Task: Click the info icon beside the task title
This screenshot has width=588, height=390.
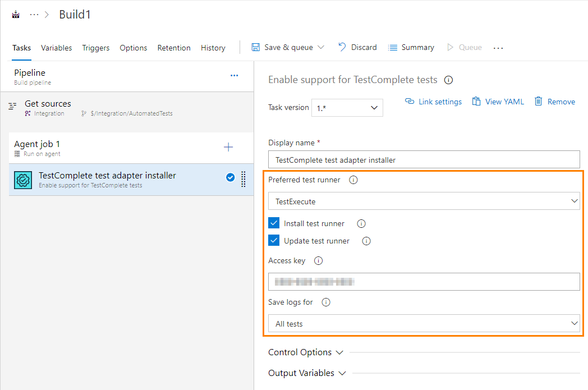Action: 448,80
